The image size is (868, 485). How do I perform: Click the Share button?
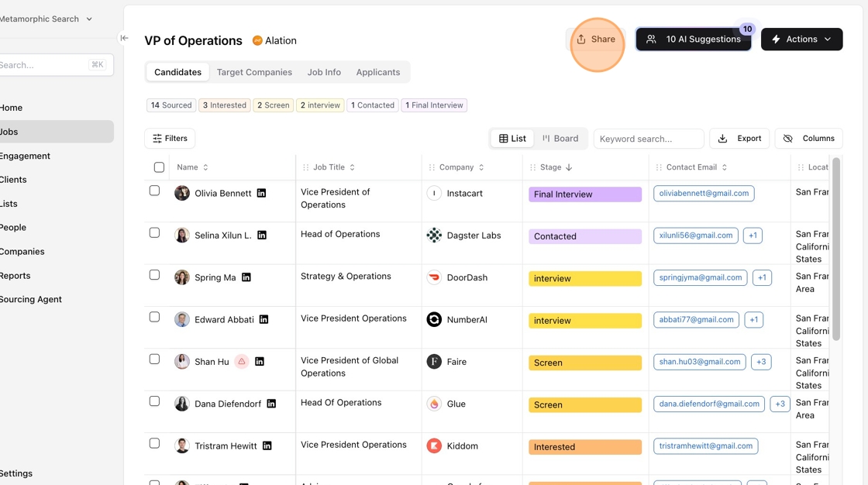(x=596, y=40)
